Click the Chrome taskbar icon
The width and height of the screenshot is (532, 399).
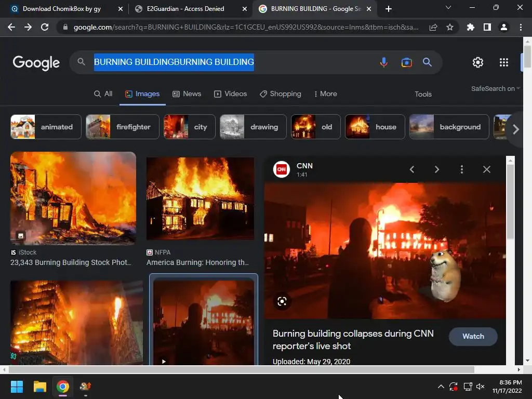(x=63, y=387)
